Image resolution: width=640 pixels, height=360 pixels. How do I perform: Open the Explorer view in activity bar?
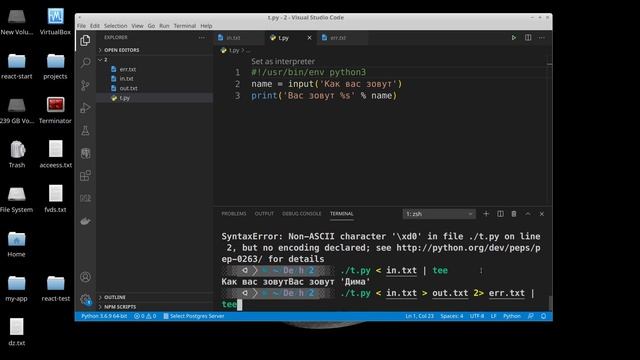pos(85,40)
